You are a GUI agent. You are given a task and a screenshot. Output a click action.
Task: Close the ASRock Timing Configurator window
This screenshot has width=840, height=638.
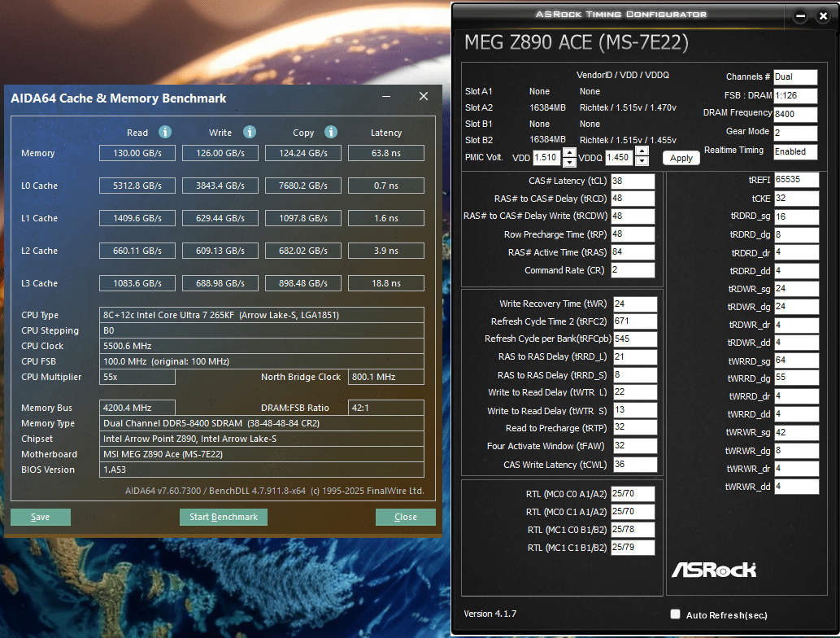click(x=824, y=16)
